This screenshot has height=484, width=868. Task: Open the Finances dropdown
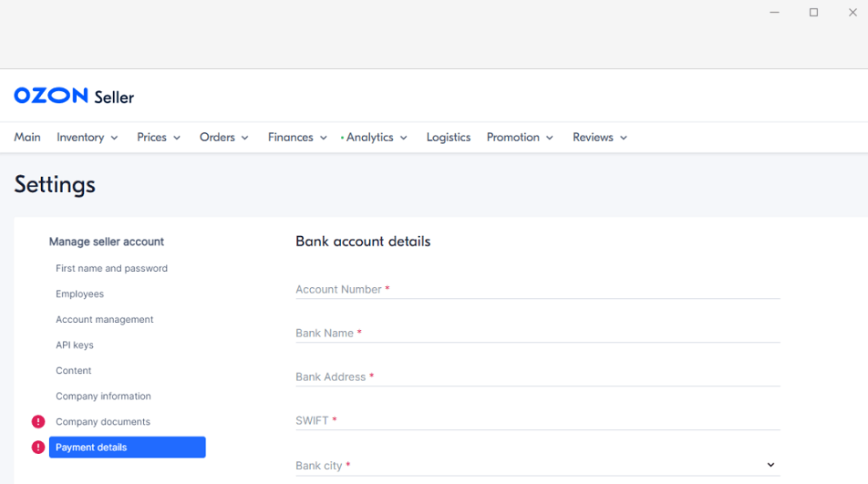pos(297,138)
